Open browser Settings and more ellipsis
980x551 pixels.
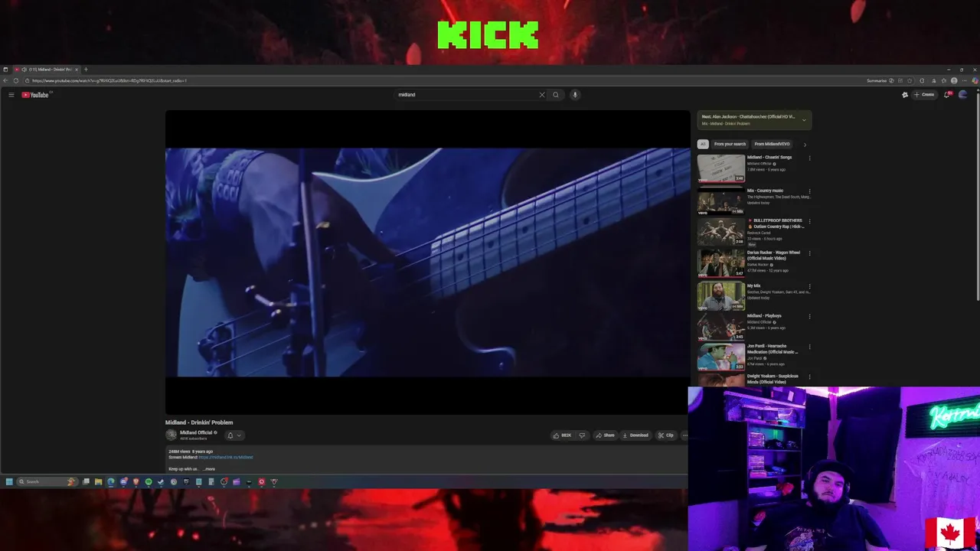[x=964, y=80]
